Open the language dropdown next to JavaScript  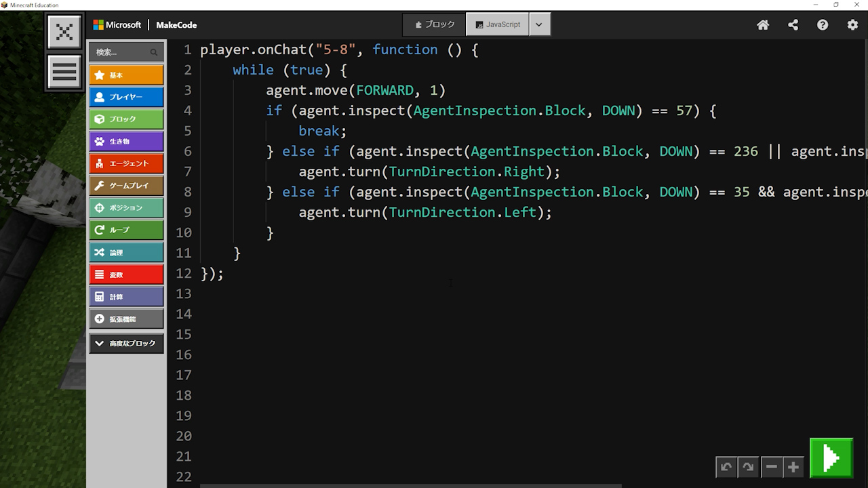[539, 24]
